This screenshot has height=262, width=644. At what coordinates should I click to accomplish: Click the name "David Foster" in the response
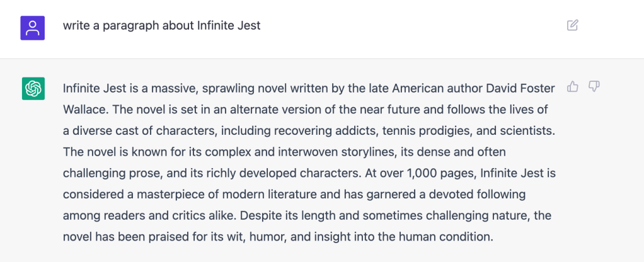pyautogui.click(x=522, y=88)
